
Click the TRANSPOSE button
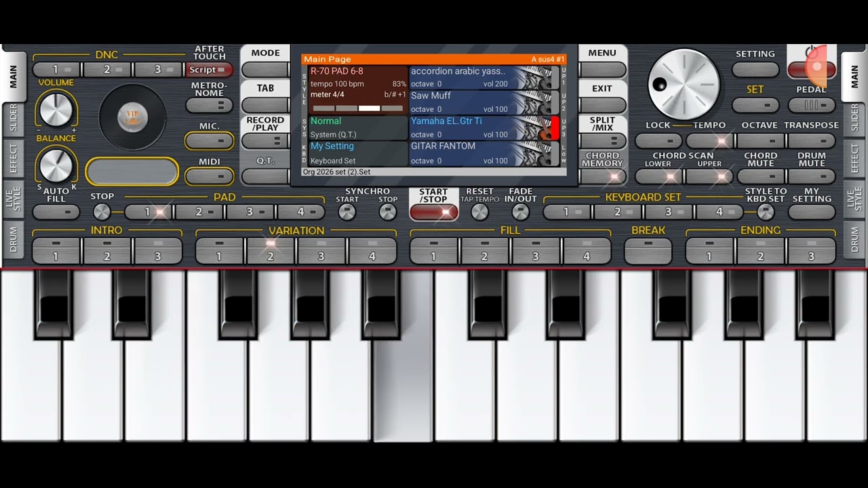(x=812, y=141)
